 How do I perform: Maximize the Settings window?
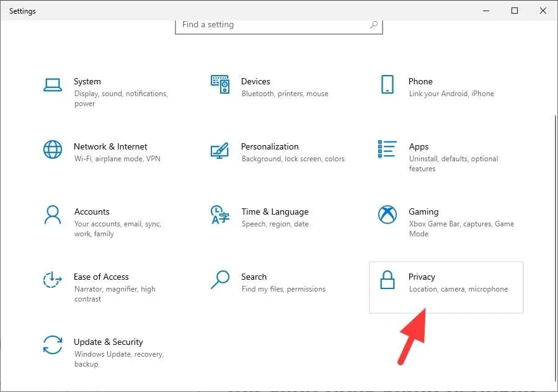coord(515,11)
